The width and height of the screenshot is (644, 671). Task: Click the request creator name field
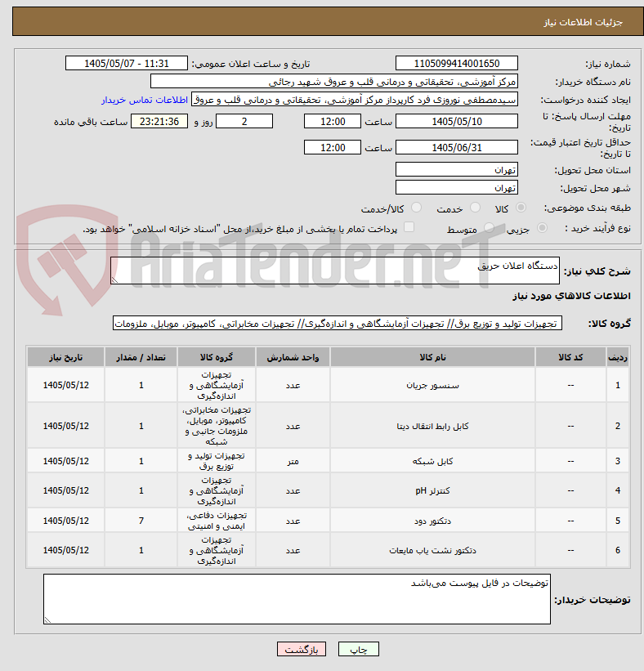point(355,99)
